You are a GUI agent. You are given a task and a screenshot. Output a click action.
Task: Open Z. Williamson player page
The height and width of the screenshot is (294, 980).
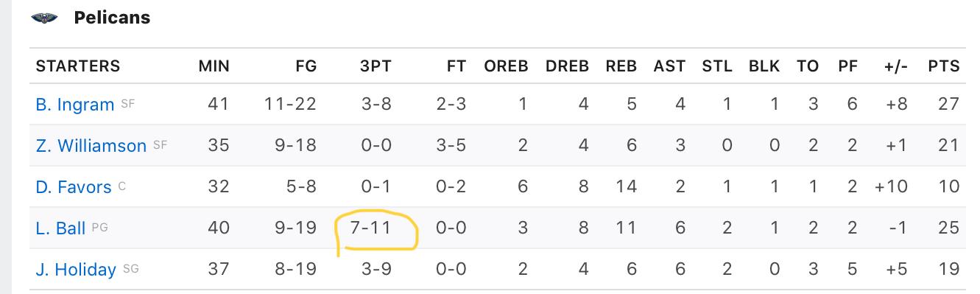(91, 146)
